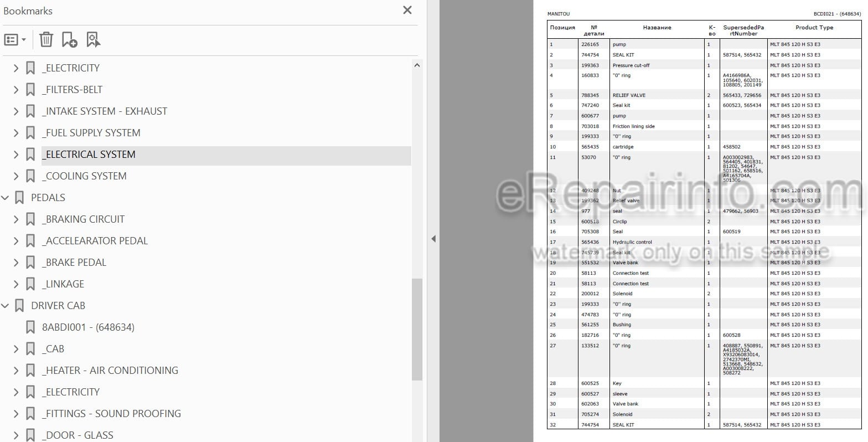Open the _FILTERS-BELT bookmark
The image size is (868, 442).
click(x=72, y=90)
